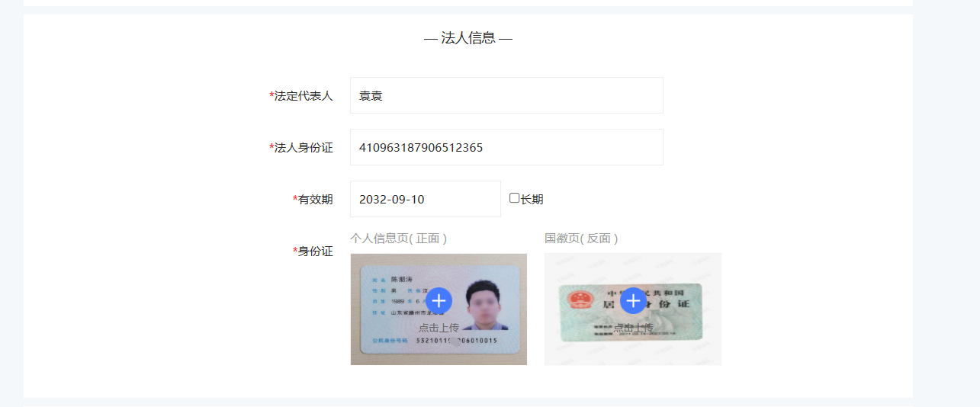980x407 pixels.
Task: Click the 法人身份证 field label
Action: (x=303, y=148)
